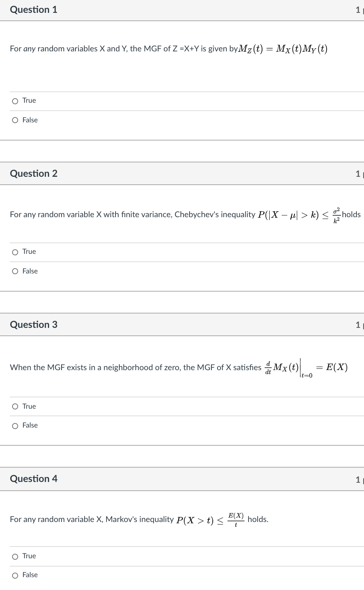Click the True label text in Question 3
The image size is (364, 590).
pyautogui.click(x=29, y=406)
